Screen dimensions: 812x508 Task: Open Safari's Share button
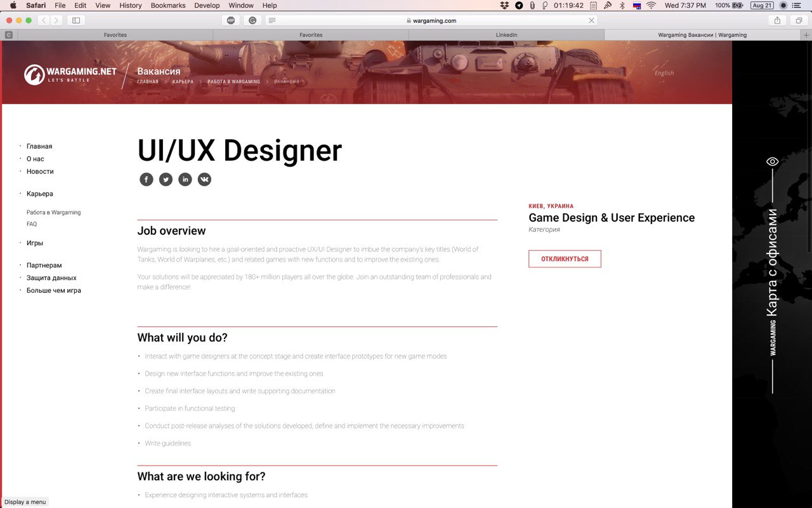tap(777, 20)
